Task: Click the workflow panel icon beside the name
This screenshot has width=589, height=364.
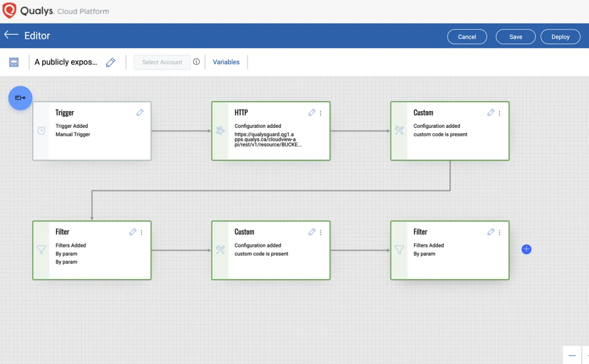Action: tap(14, 62)
